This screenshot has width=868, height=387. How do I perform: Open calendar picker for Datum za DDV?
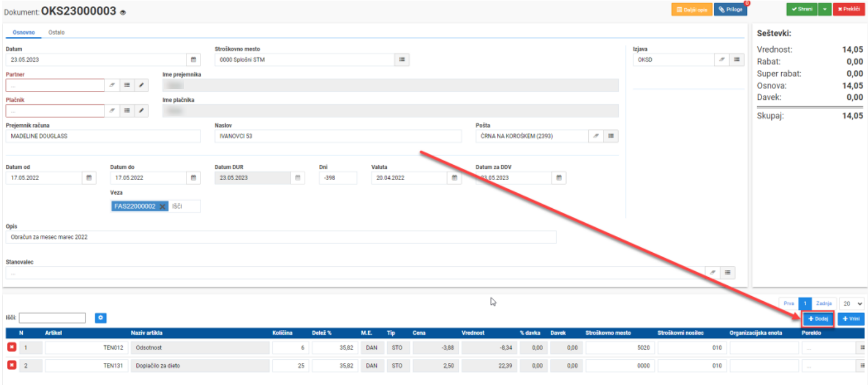pos(559,178)
